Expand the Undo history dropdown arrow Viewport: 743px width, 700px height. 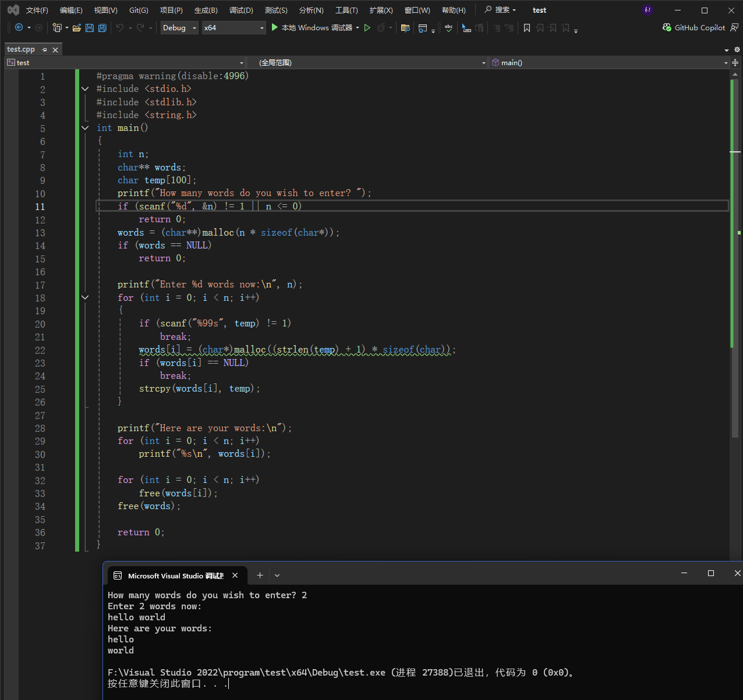coord(130,27)
